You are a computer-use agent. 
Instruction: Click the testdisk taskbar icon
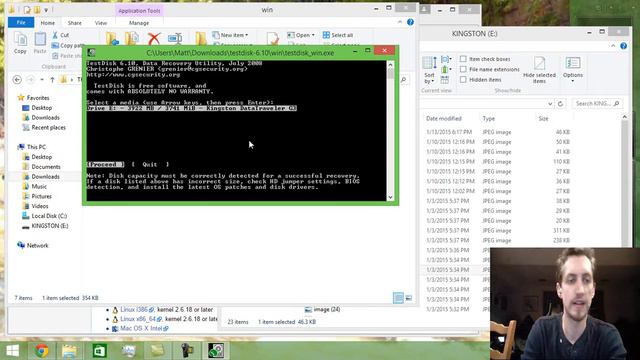[216, 351]
